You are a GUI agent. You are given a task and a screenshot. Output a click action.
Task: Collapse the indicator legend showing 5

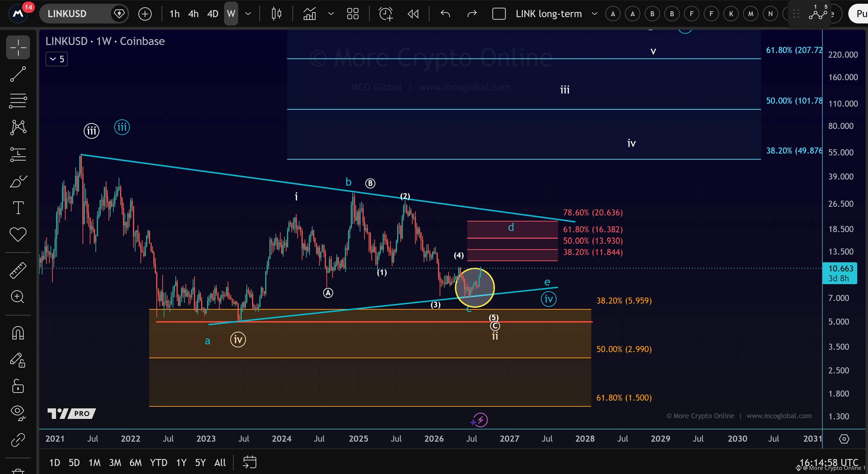coord(57,59)
